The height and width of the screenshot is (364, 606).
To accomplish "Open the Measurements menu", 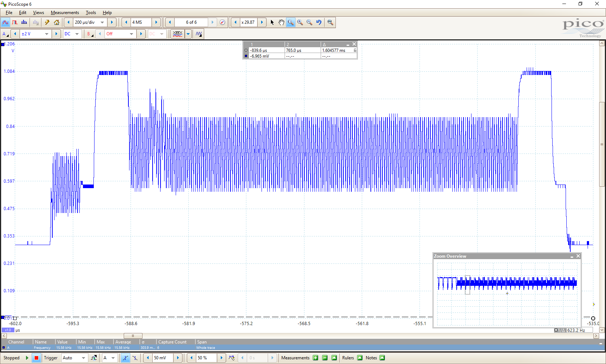I will [65, 13].
